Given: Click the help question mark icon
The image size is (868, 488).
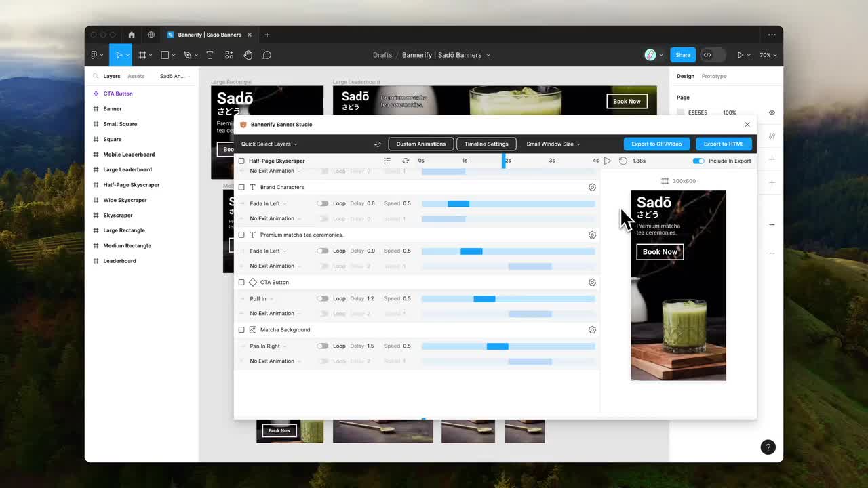Looking at the screenshot, I should (x=768, y=447).
